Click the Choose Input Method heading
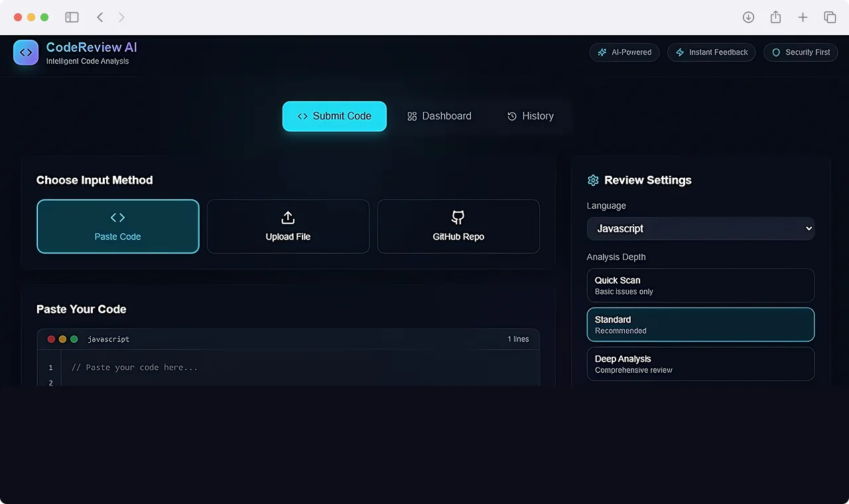Viewport: 849px width, 504px height. click(95, 180)
